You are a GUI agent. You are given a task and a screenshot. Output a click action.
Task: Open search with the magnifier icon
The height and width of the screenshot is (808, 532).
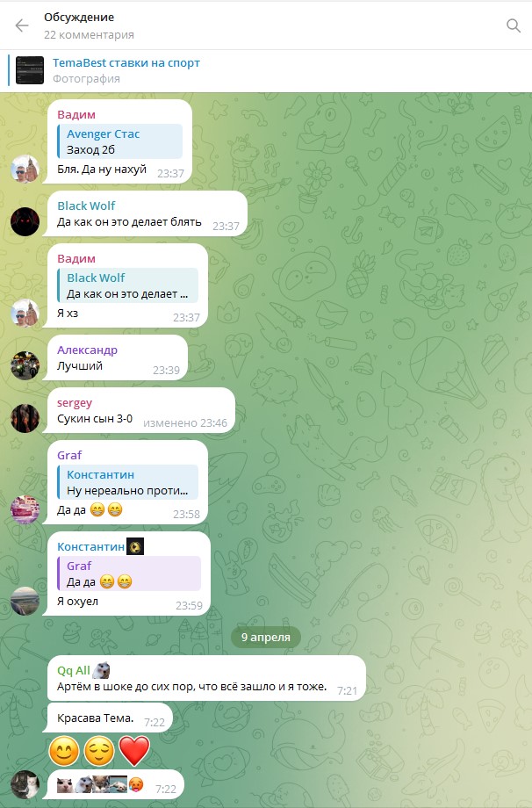click(514, 25)
